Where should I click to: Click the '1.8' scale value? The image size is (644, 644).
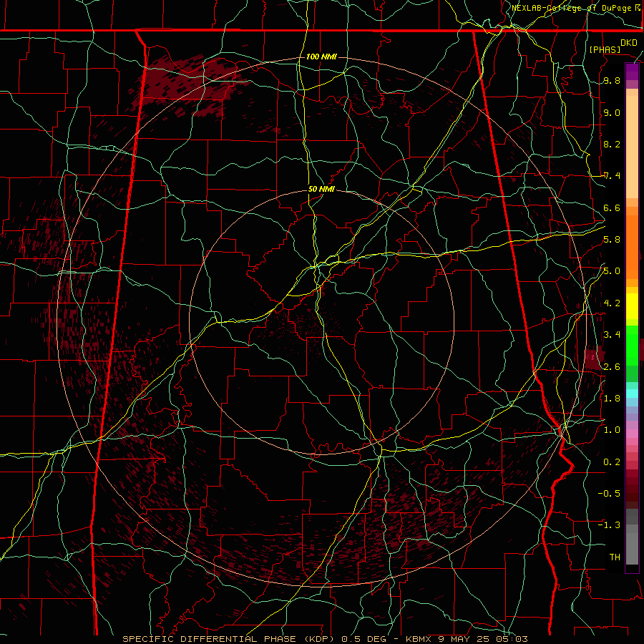612,399
